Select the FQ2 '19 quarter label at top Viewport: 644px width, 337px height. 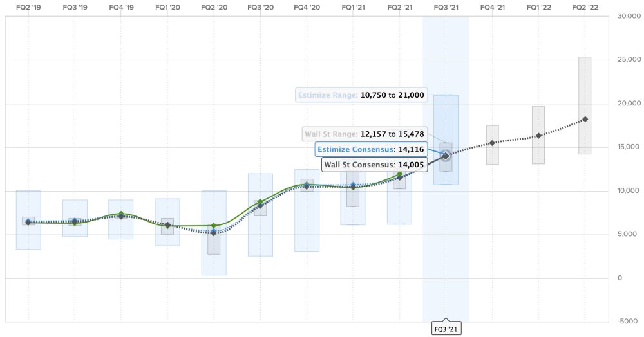(x=28, y=7)
